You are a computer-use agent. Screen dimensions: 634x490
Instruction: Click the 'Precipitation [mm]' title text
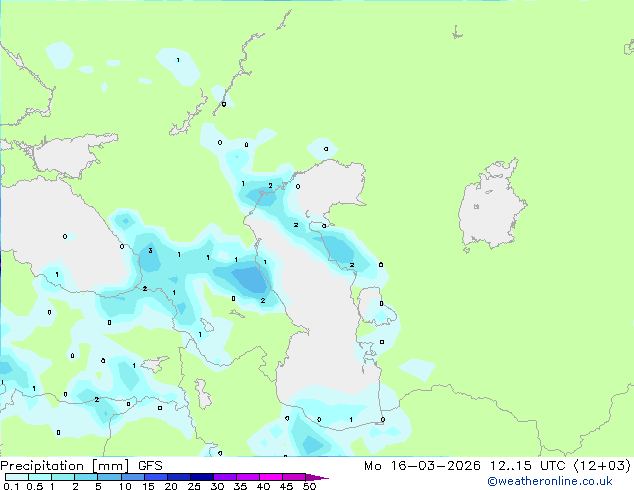65,466
